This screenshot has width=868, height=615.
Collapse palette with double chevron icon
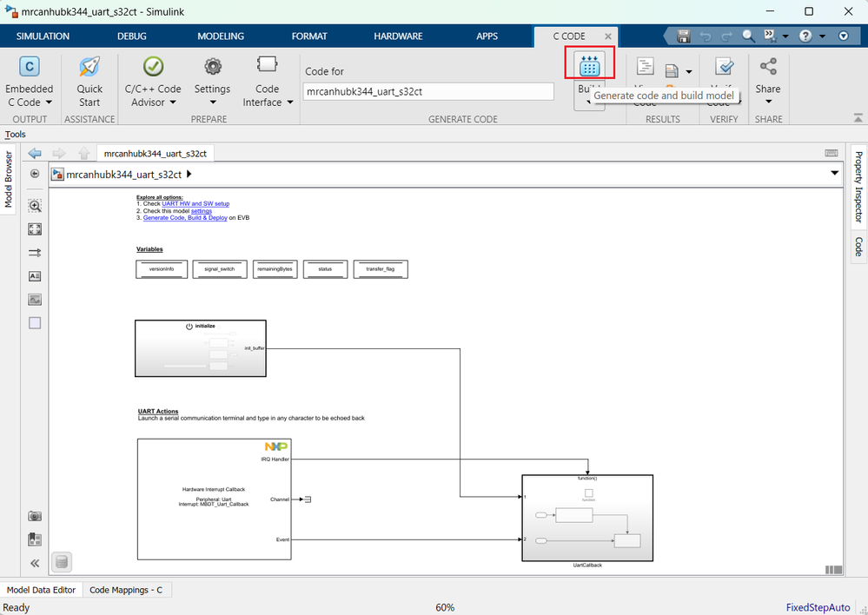point(35,563)
